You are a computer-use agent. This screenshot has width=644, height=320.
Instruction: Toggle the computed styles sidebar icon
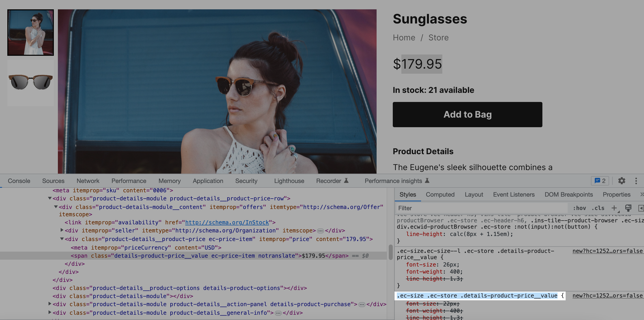(x=641, y=208)
